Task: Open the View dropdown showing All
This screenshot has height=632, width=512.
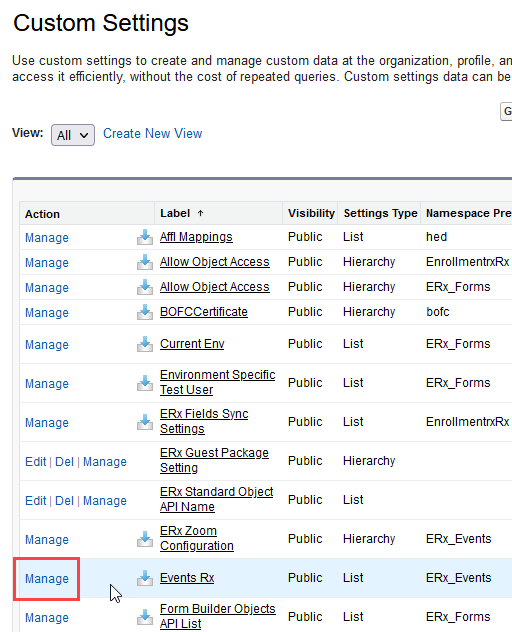Action: (73, 135)
